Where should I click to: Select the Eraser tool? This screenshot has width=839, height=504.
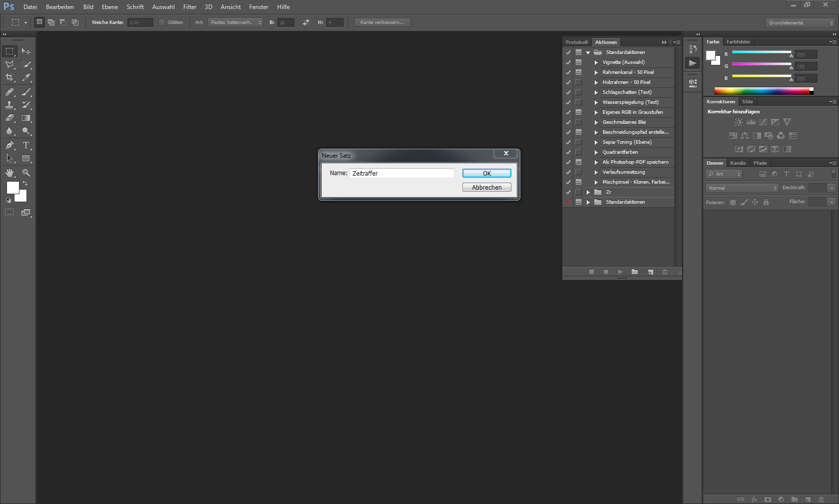point(9,118)
